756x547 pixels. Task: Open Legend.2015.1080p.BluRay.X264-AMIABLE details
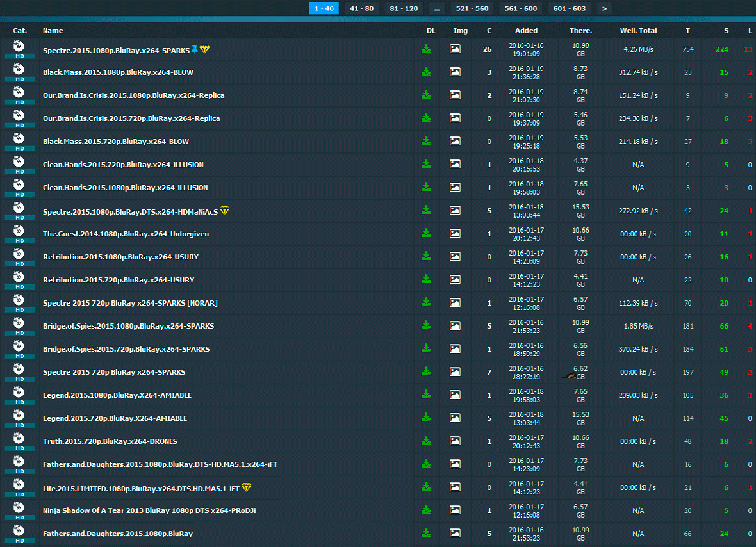(117, 395)
